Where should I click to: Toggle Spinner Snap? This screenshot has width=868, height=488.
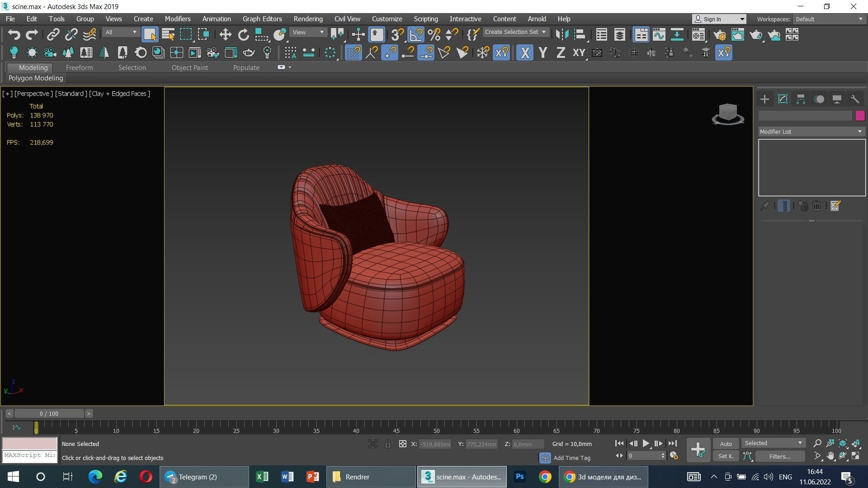click(452, 35)
